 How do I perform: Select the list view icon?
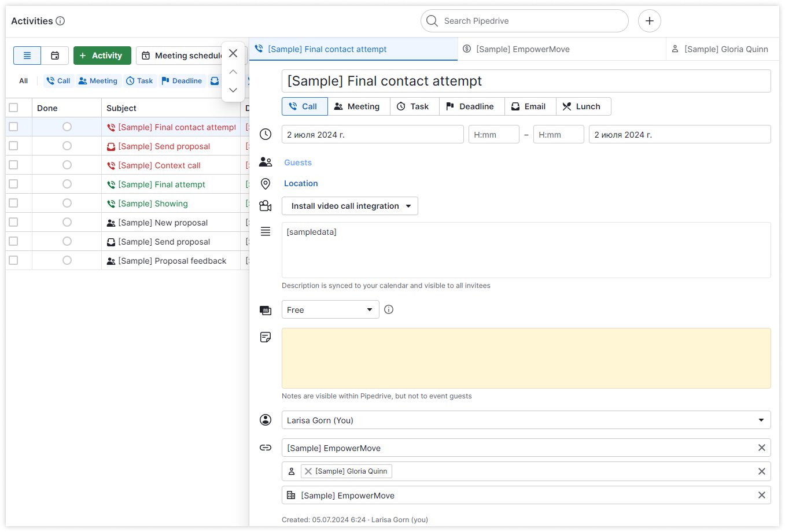[27, 55]
